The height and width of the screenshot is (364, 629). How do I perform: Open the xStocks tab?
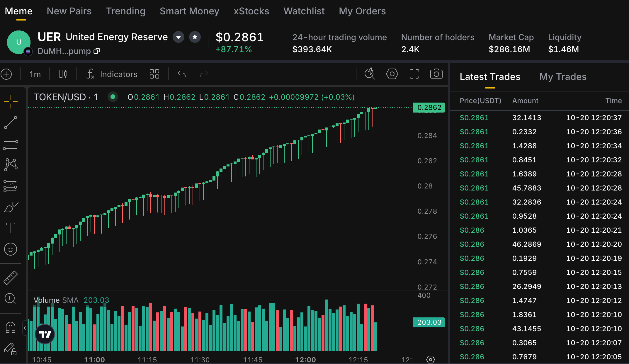tap(251, 11)
